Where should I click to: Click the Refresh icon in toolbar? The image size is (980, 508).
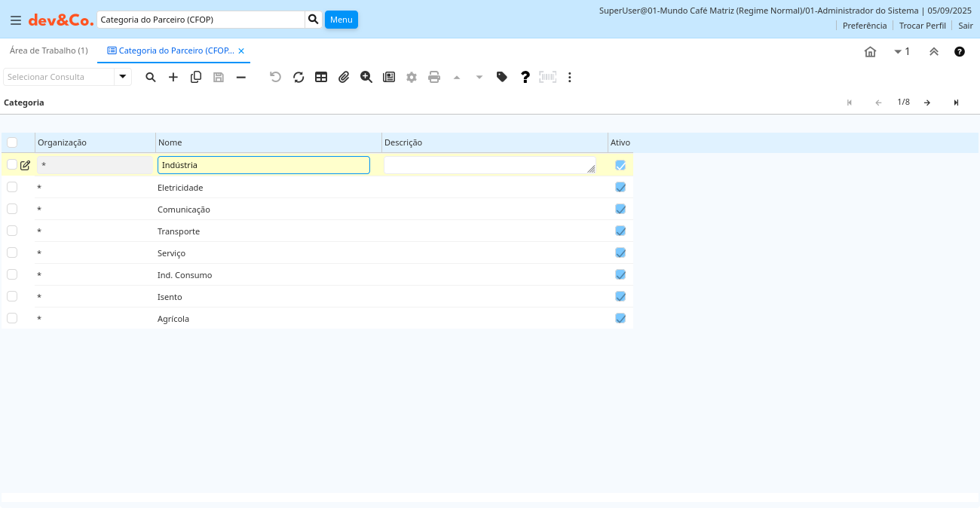299,77
